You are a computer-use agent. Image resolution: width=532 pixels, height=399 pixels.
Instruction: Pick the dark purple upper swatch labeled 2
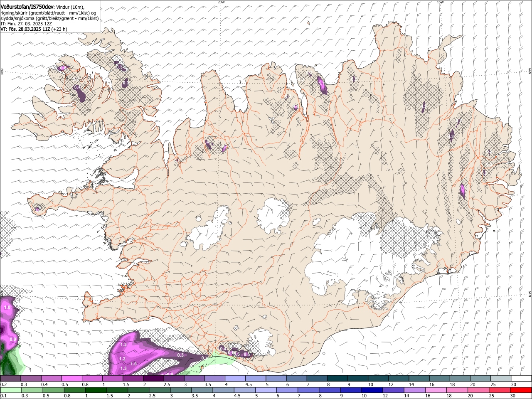coord(153,378)
